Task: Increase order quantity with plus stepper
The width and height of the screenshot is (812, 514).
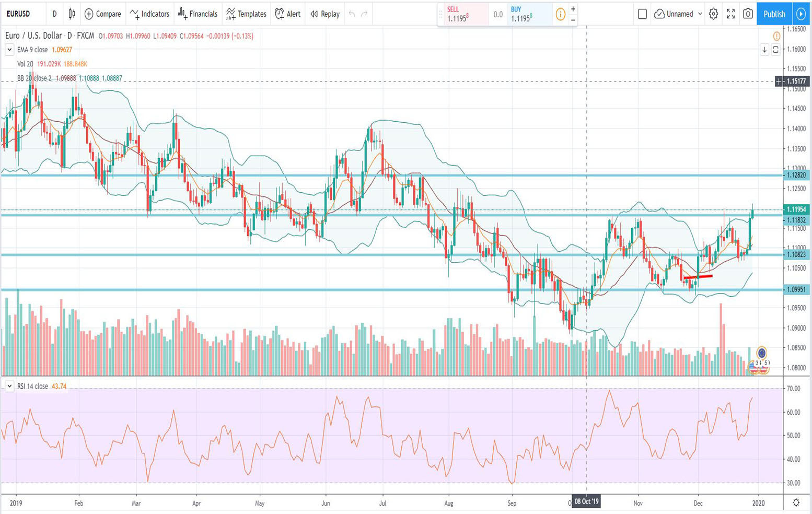Action: click(x=573, y=9)
